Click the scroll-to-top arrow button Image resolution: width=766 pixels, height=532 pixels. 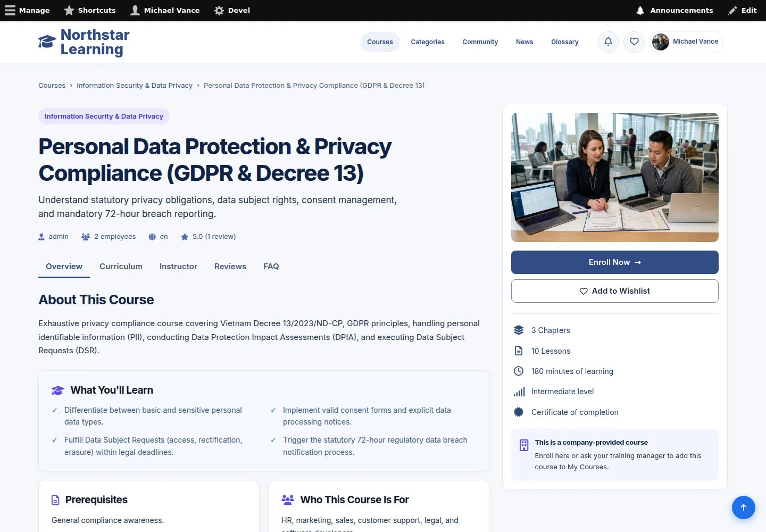(744, 508)
